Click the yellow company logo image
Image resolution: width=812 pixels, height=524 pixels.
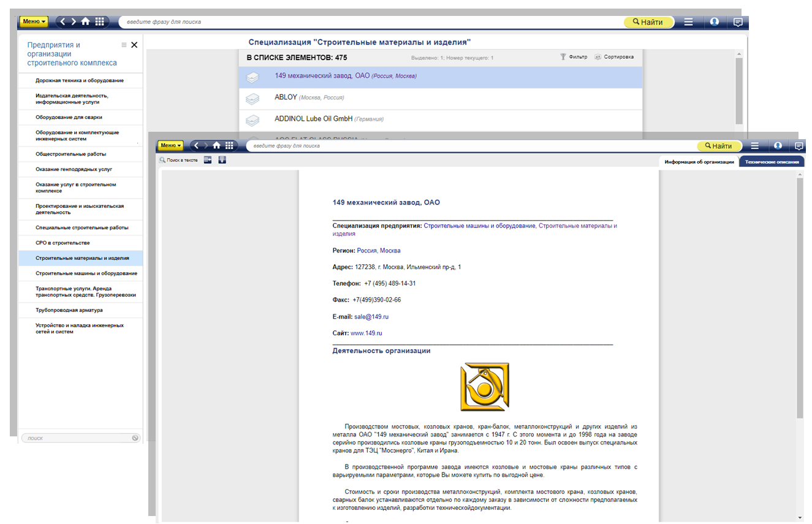pyautogui.click(x=485, y=387)
